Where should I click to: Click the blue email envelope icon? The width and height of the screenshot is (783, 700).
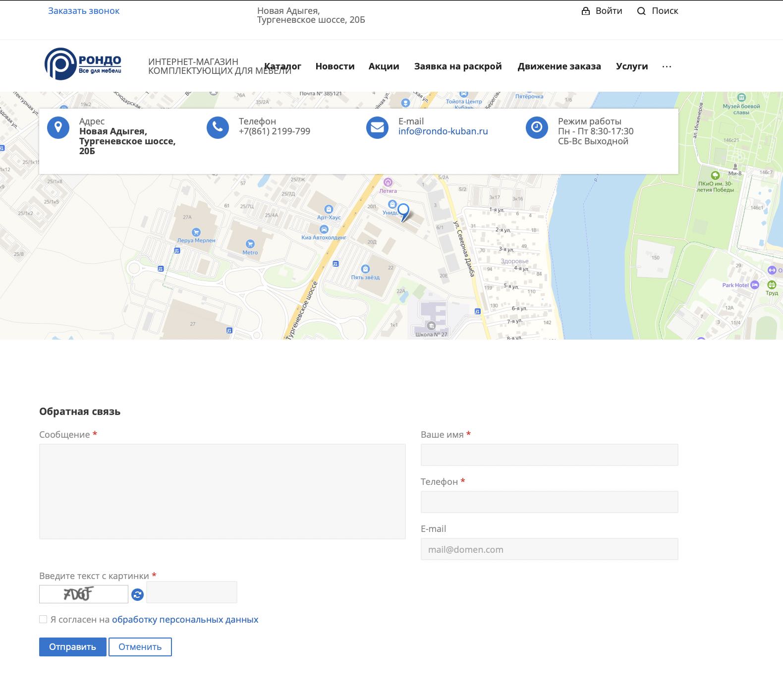[x=377, y=128]
